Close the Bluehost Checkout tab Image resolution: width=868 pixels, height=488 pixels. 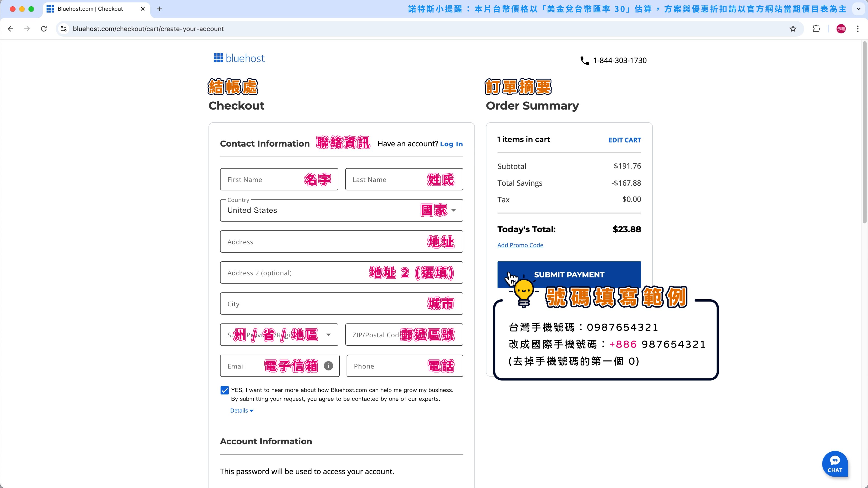pos(143,9)
